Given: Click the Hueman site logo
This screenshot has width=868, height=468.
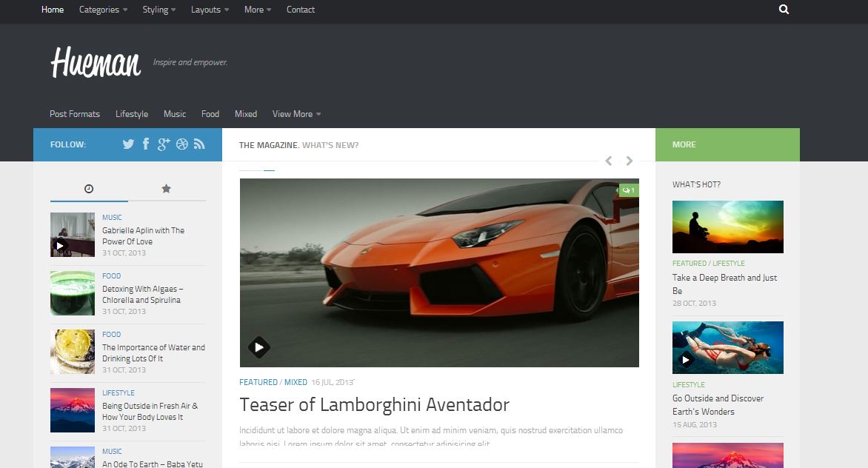Looking at the screenshot, I should [x=96, y=62].
